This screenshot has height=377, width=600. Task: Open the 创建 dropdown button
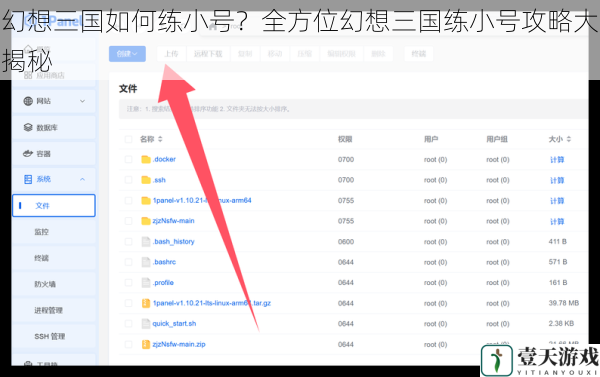click(127, 54)
